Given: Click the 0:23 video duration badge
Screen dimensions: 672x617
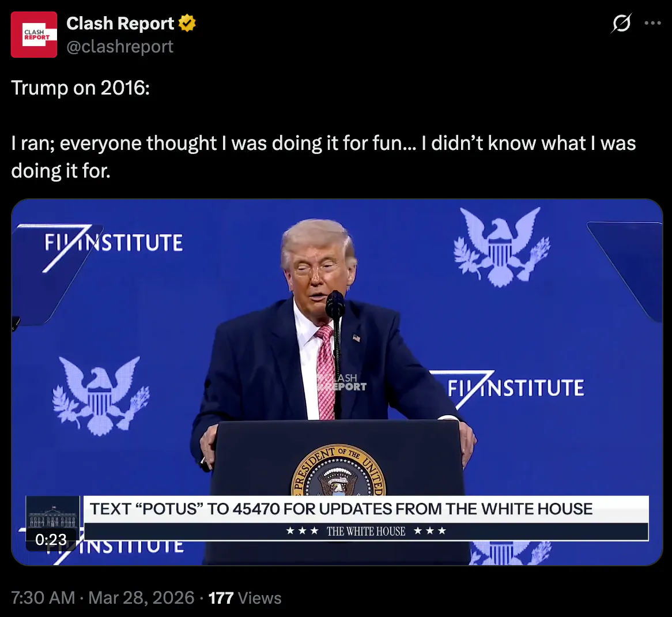Looking at the screenshot, I should click(51, 539).
